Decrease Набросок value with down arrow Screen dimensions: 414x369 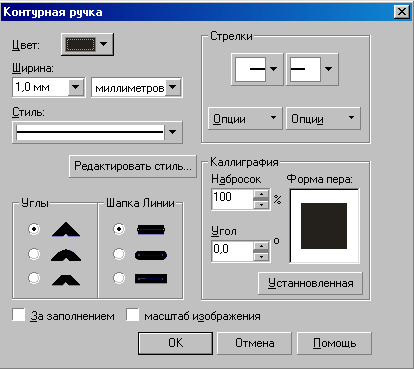261,204
